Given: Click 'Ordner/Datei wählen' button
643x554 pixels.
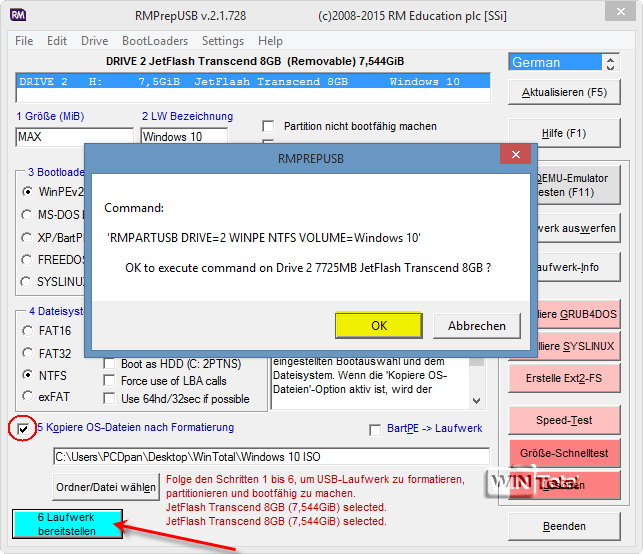Looking at the screenshot, I should 106,487.
